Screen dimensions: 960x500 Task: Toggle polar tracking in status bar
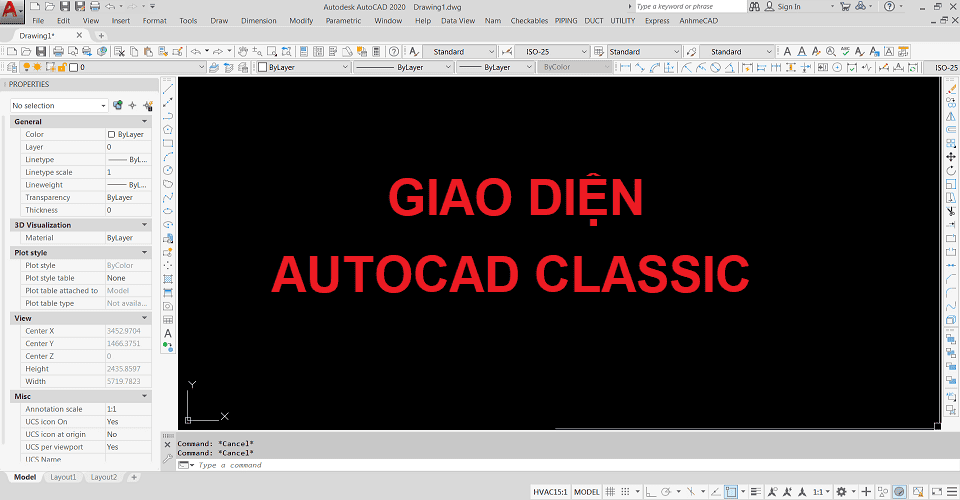click(x=666, y=491)
